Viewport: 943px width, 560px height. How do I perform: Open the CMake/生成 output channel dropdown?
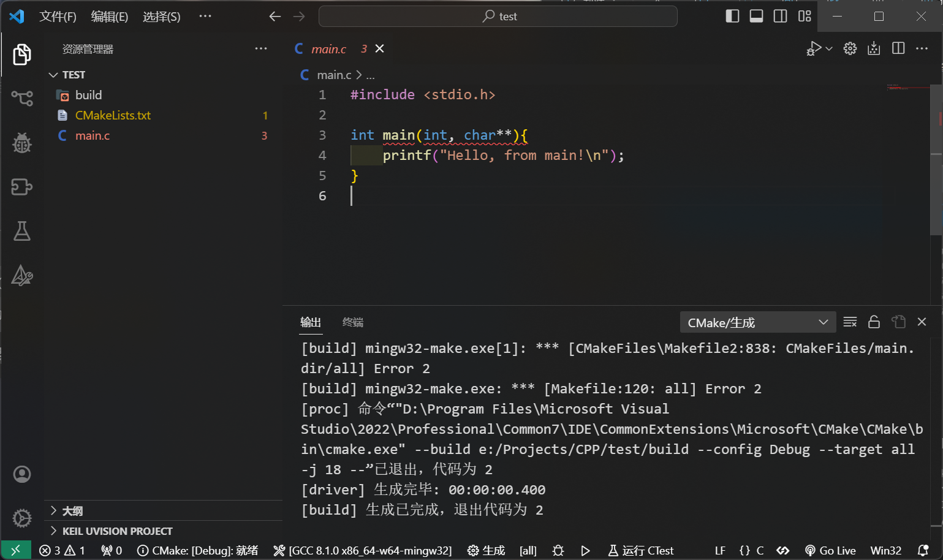point(757,322)
